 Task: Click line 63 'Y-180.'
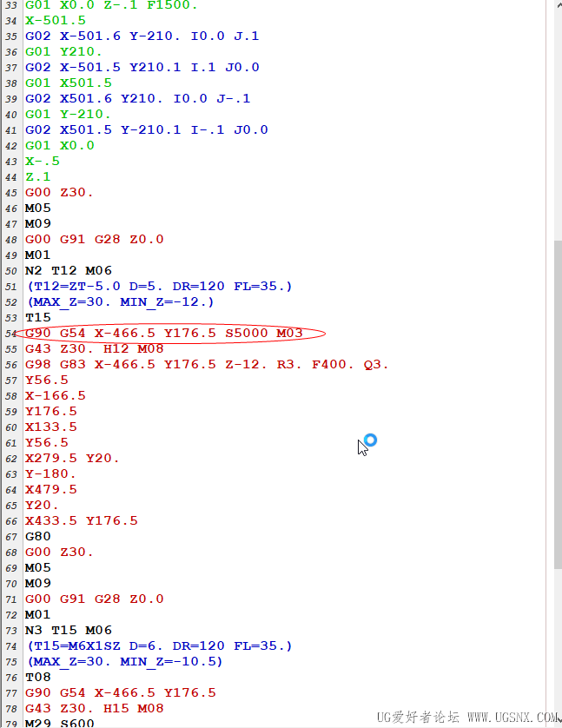(x=50, y=474)
